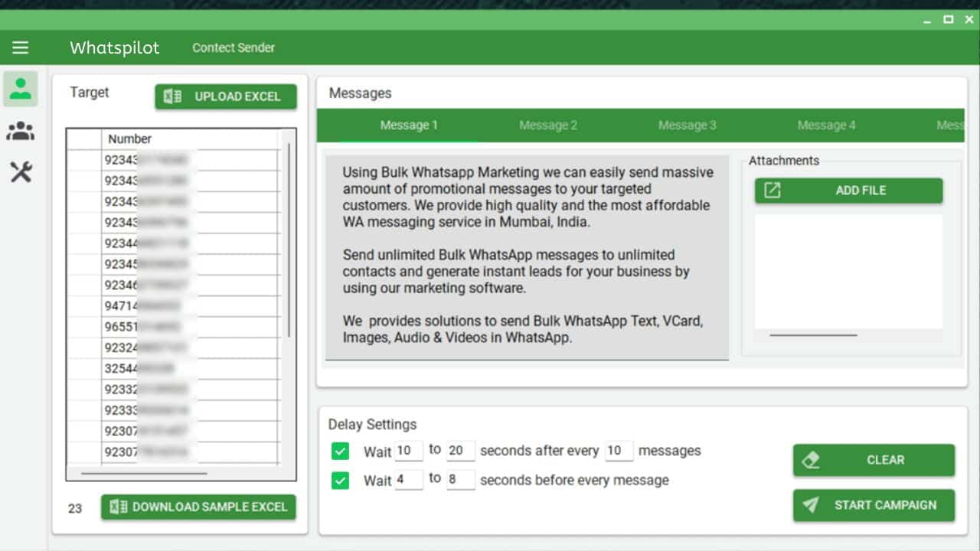980x551 pixels.
Task: Open the groups panel from sidebar
Action: [20, 130]
